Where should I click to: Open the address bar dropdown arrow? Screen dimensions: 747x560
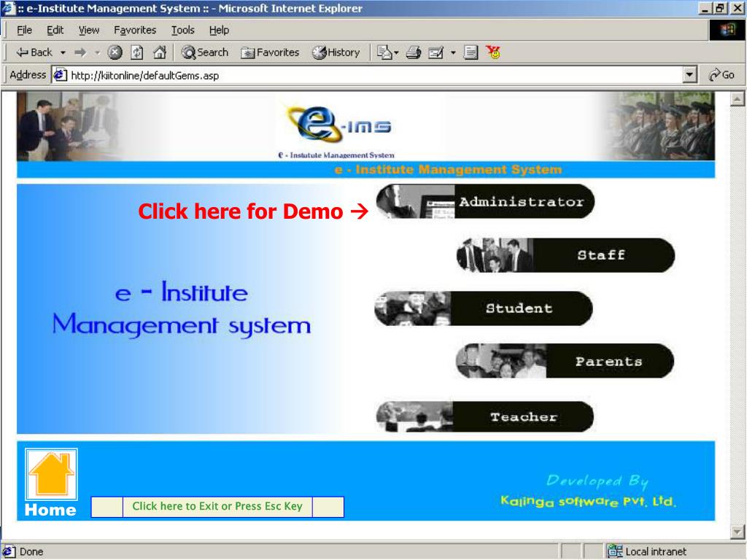[689, 75]
